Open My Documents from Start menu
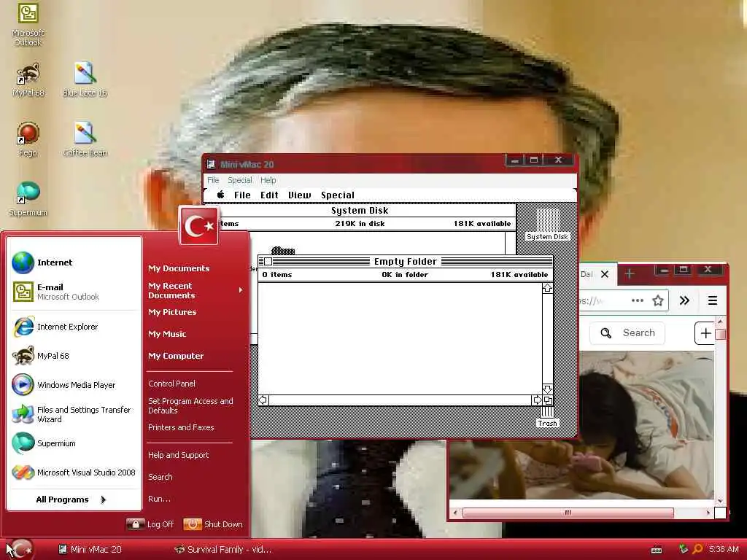This screenshot has width=747, height=560. point(179,268)
